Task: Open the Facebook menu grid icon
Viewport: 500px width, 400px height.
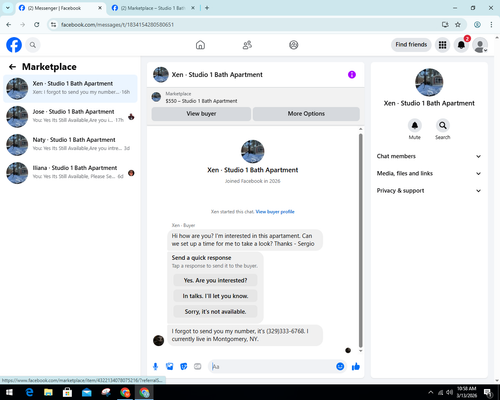Action: pyautogui.click(x=442, y=45)
